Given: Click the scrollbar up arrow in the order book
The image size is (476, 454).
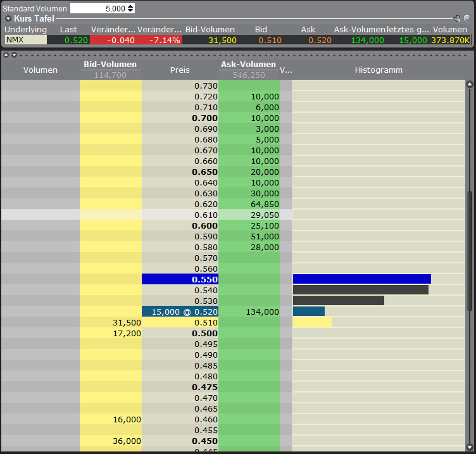Looking at the screenshot, I should coord(470,84).
